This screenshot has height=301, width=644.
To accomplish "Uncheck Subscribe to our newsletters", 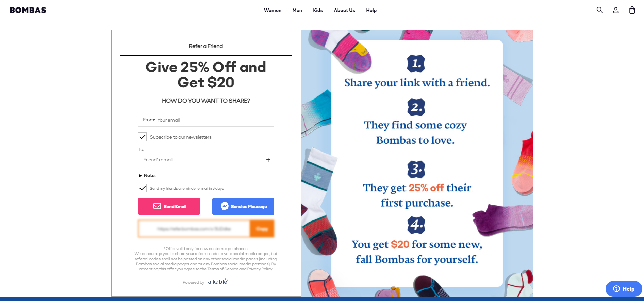I will click(x=142, y=137).
